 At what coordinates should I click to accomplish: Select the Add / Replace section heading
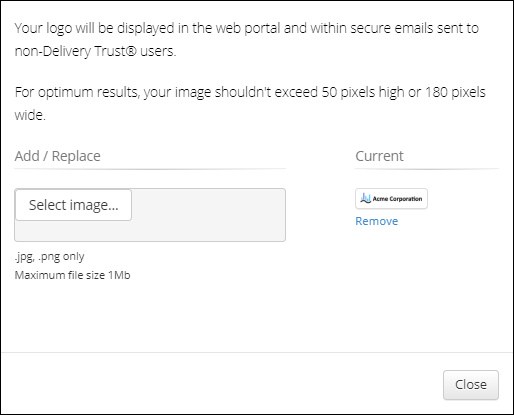pyautogui.click(x=58, y=156)
